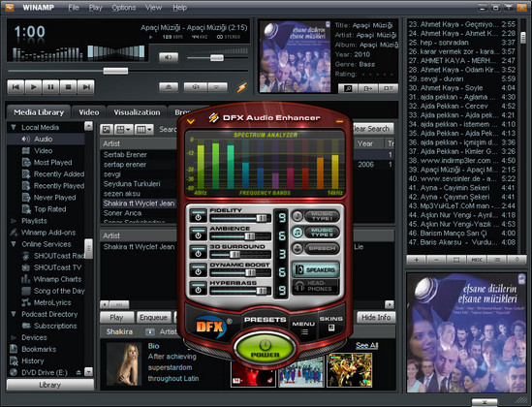The width and height of the screenshot is (532, 407).
Task: Select Speakers output in DFX
Action: (x=316, y=269)
